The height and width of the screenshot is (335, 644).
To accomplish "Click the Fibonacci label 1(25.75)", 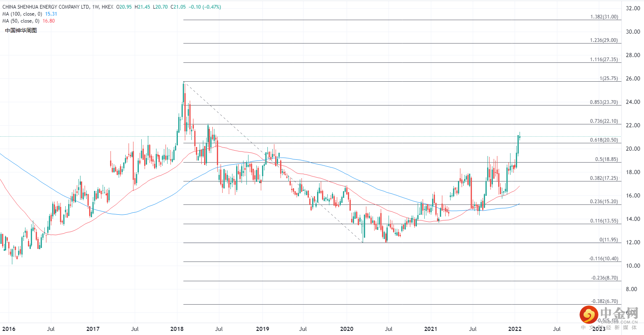I will 609,78.
